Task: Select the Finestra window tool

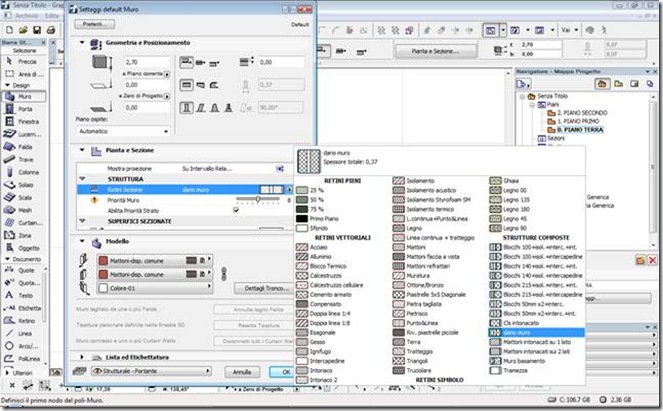Action: [x=23, y=122]
